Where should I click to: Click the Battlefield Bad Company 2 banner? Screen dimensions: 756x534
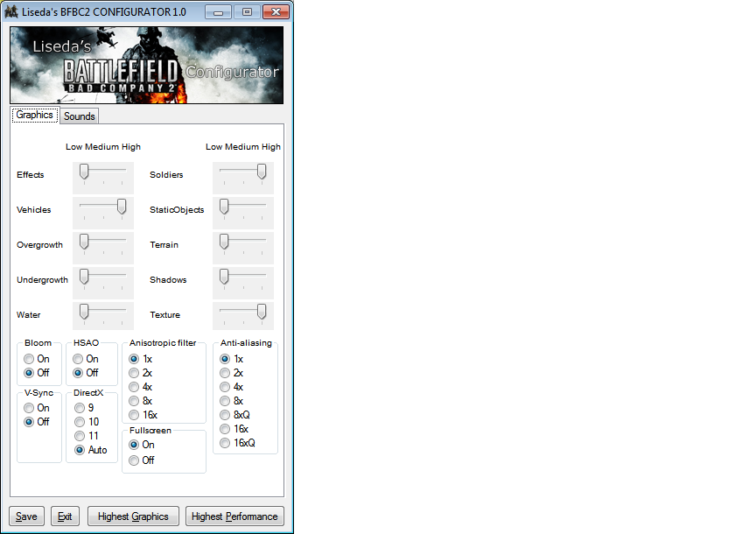[147, 65]
